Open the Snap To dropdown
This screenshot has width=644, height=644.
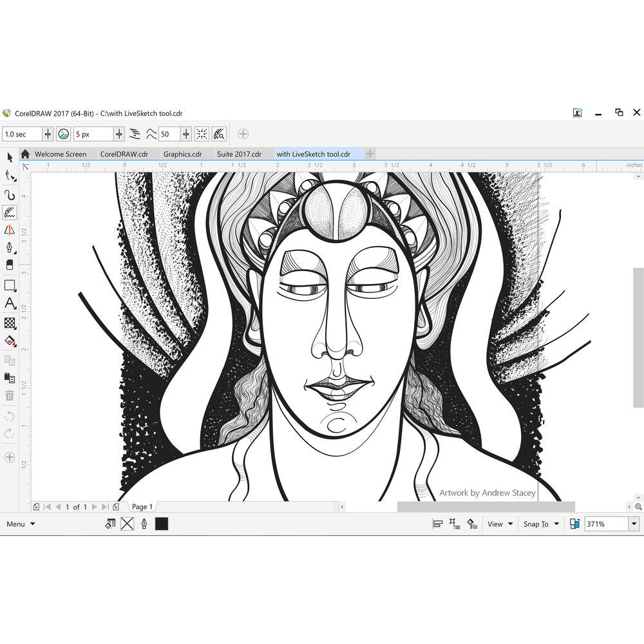pyautogui.click(x=541, y=524)
